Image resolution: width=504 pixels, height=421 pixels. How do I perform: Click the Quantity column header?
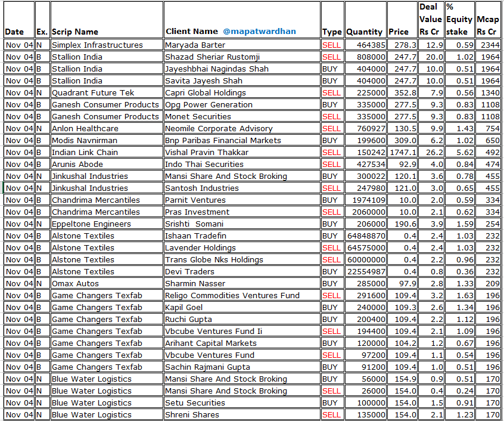pyautogui.click(x=365, y=20)
